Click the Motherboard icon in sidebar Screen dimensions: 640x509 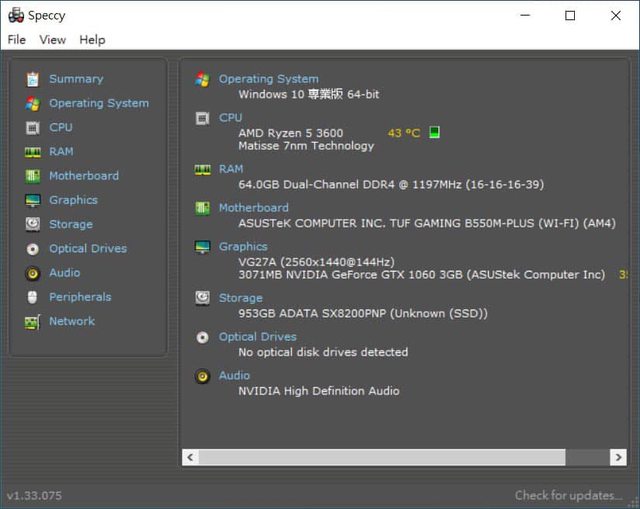(32, 176)
